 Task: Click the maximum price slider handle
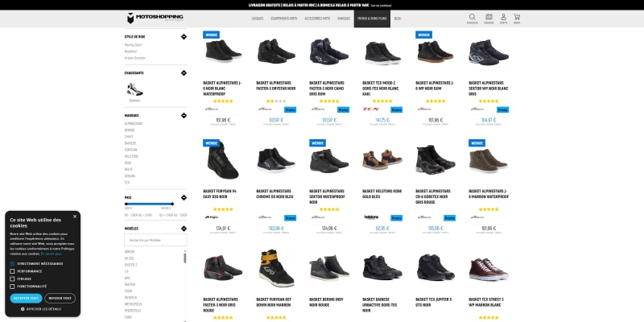point(172,204)
